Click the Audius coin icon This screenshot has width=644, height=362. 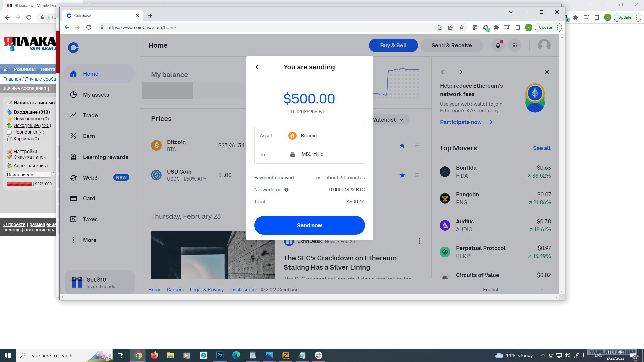pos(445,225)
